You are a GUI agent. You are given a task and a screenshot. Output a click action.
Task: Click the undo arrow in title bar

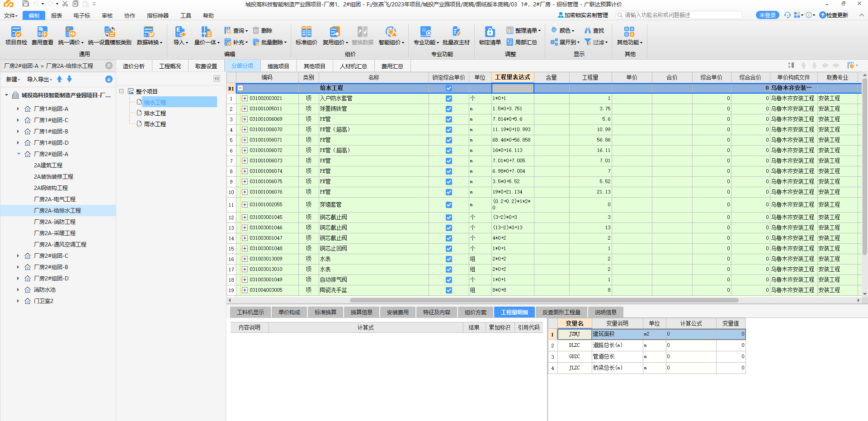click(x=37, y=4)
